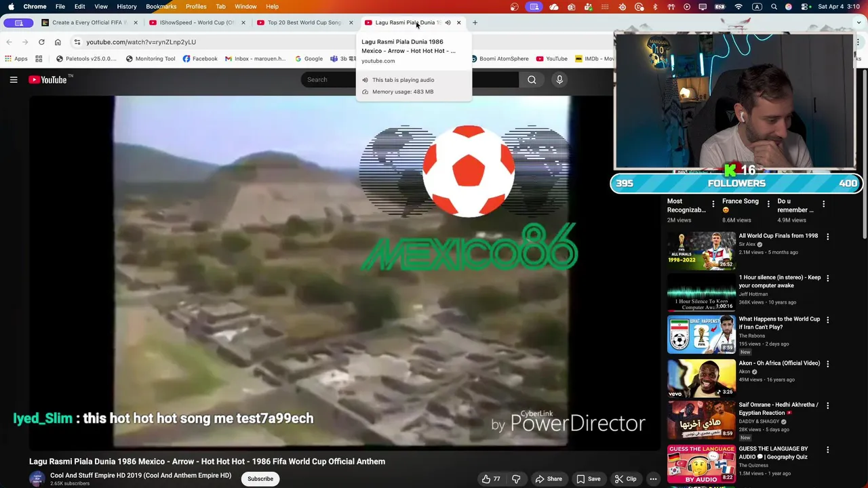This screenshot has height=488, width=868.
Task: Mute the audio-playing tab speaker icon
Action: (x=448, y=22)
